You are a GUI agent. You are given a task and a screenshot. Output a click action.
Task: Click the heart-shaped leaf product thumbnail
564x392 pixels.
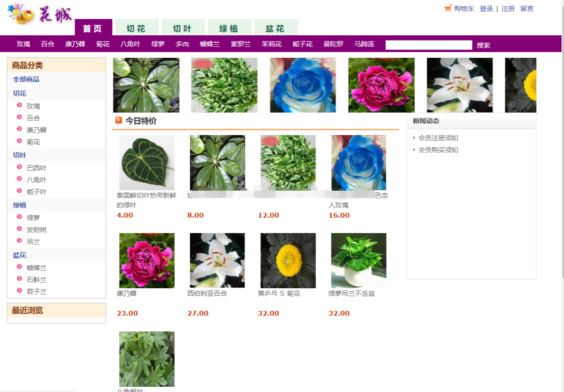click(x=147, y=162)
